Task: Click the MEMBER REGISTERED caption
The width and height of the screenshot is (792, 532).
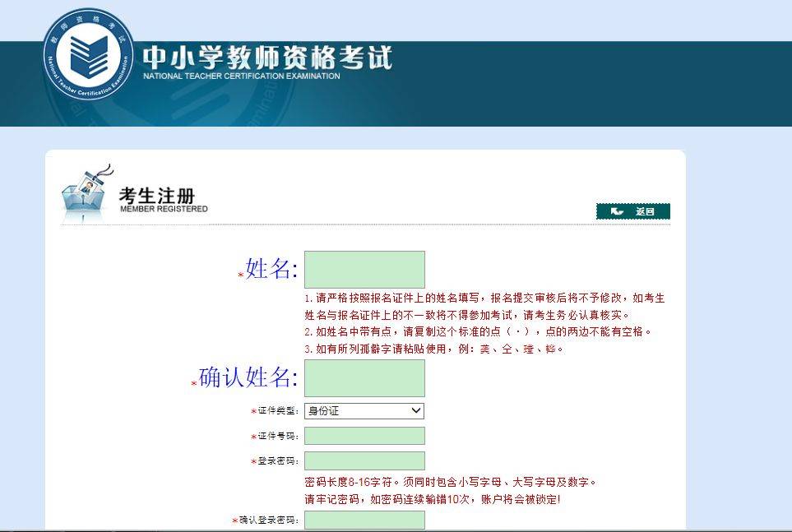Action: pos(164,209)
